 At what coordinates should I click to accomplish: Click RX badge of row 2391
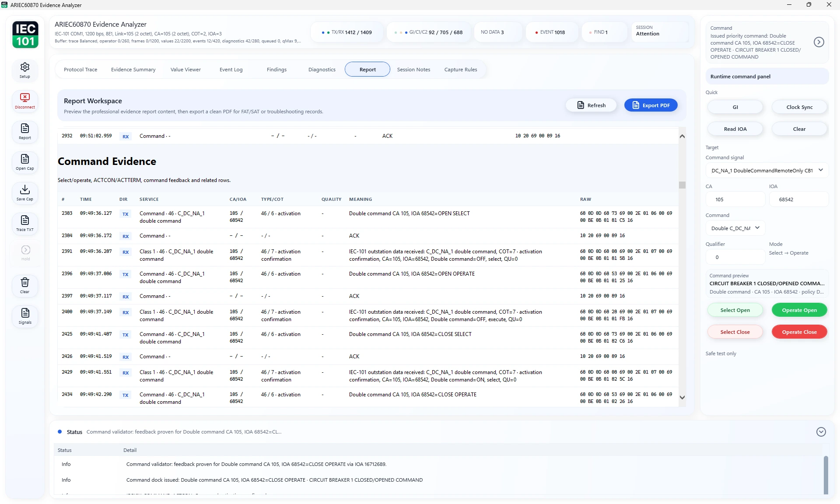(126, 252)
